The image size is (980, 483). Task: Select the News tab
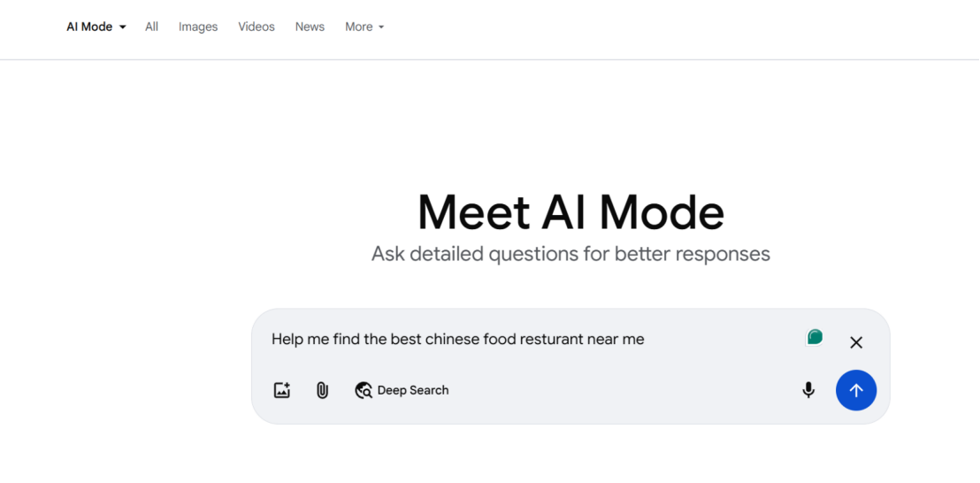point(310,27)
